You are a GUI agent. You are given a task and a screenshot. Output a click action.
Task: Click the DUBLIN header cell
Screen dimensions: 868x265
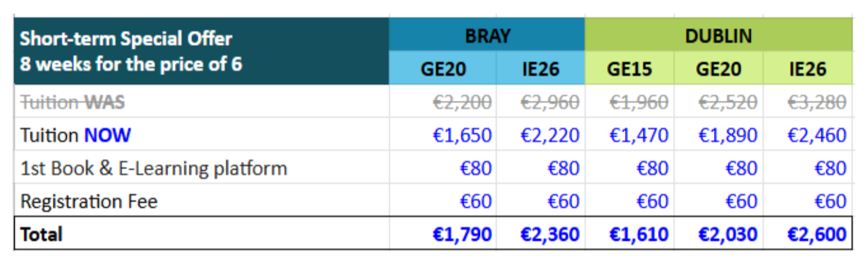718,36
